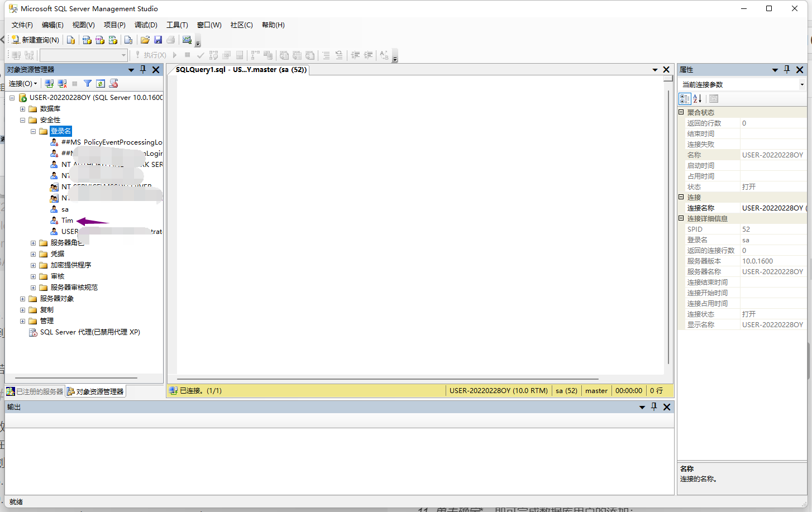Open the 社区(C) menu

coord(241,25)
